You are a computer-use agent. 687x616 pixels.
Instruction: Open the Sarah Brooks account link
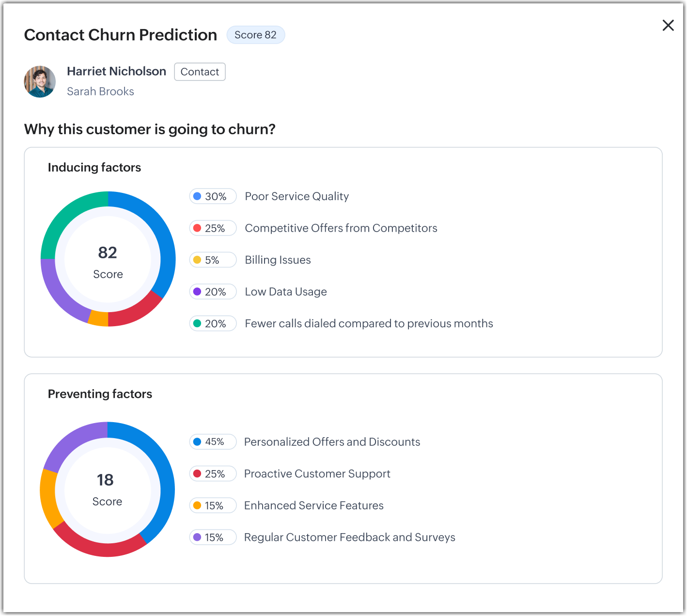[100, 92]
